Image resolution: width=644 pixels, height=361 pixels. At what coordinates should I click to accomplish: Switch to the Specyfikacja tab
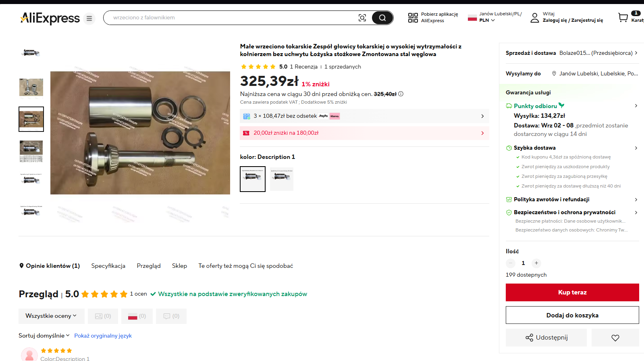108,266
